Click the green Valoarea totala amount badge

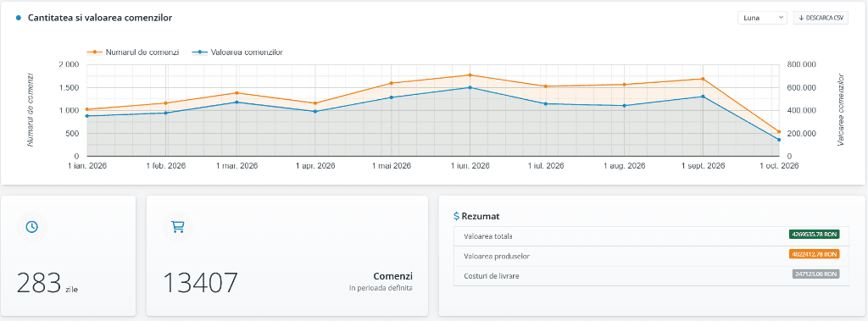(x=815, y=235)
